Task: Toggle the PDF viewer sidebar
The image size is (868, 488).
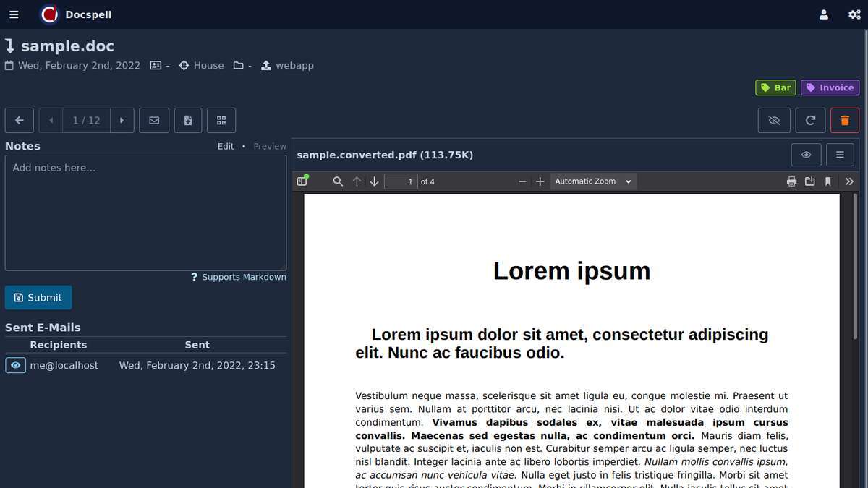Action: (302, 181)
